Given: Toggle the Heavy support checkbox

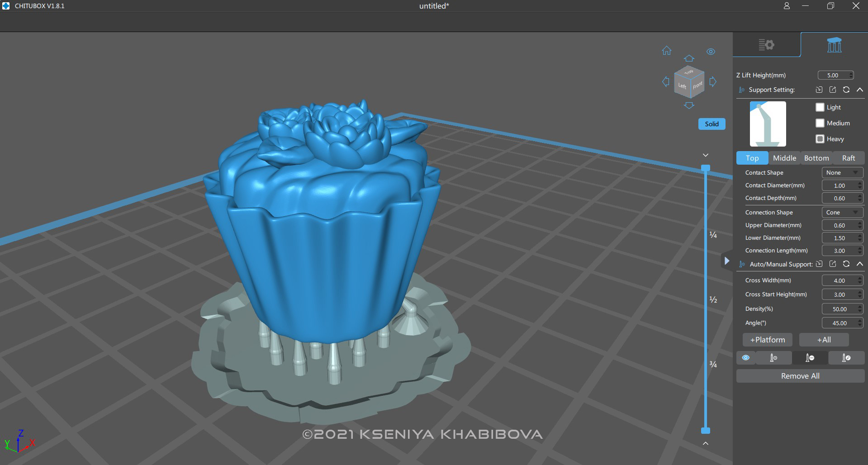Looking at the screenshot, I should pos(820,139).
